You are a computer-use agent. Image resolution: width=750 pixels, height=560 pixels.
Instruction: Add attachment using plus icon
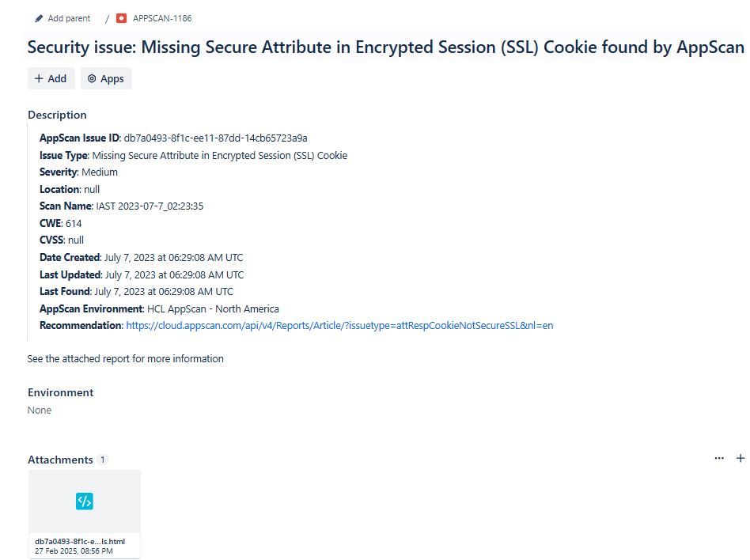(x=741, y=458)
